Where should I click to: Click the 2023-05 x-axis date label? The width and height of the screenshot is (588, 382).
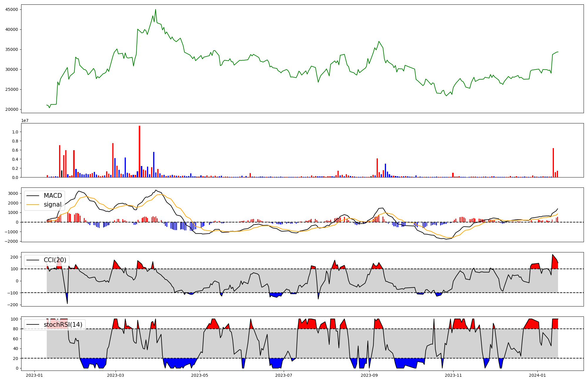(x=200, y=375)
